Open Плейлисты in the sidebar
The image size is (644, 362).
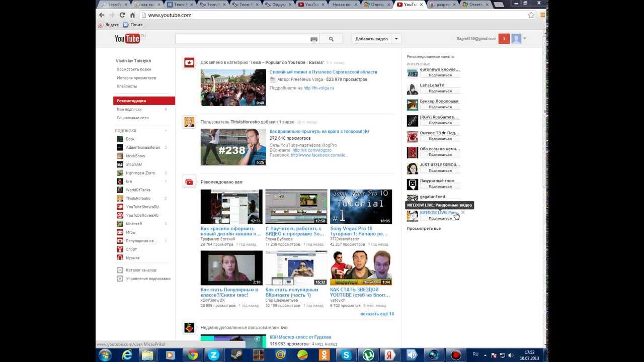point(127,86)
